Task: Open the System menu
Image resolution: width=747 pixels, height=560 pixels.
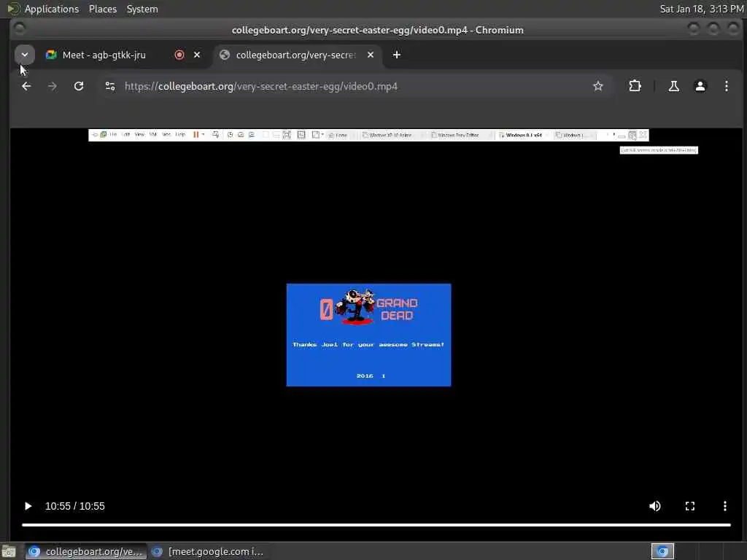Action: click(142, 9)
